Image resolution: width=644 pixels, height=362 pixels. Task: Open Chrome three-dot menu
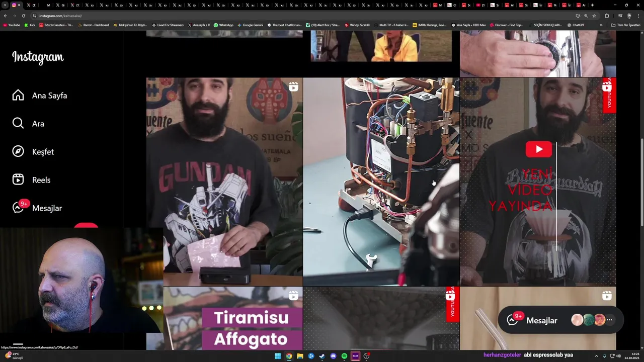pyautogui.click(x=638, y=16)
